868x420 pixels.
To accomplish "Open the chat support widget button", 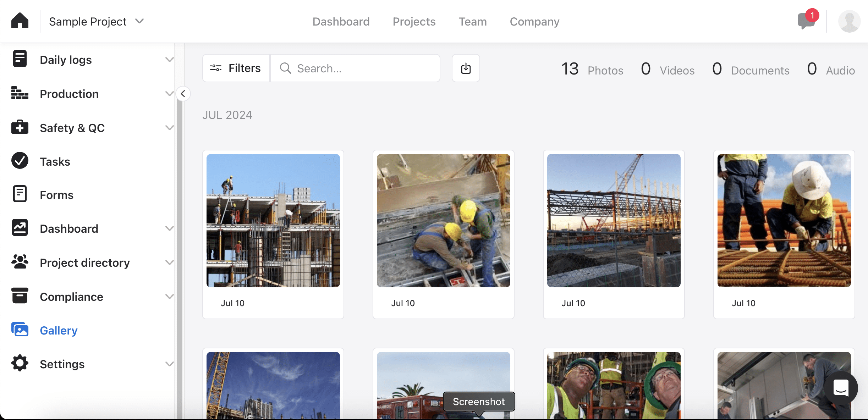I will [x=841, y=387].
